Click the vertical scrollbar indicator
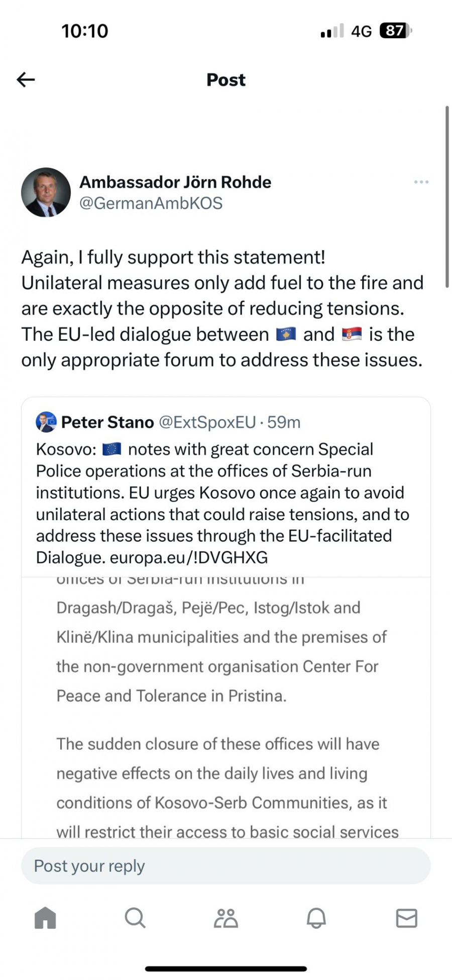The width and height of the screenshot is (452, 980). (x=446, y=197)
